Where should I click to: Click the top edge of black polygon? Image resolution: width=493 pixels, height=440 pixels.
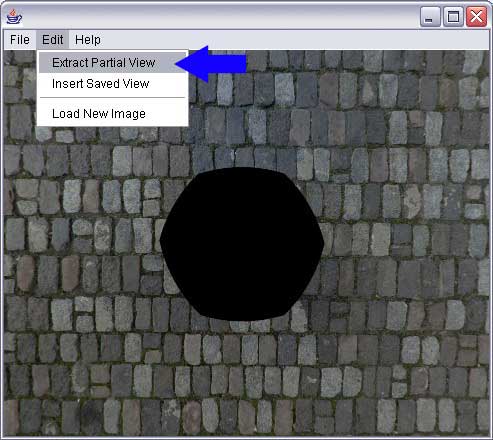[x=239, y=168]
